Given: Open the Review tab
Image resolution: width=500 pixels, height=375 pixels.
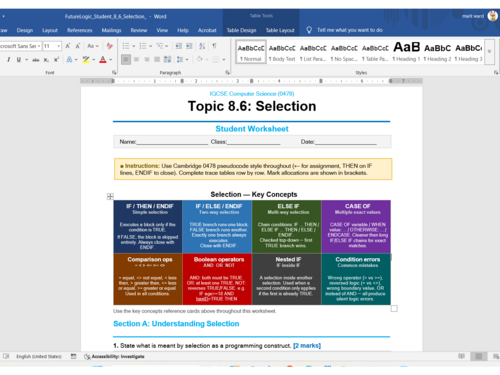Looking at the screenshot, I should [x=139, y=30].
